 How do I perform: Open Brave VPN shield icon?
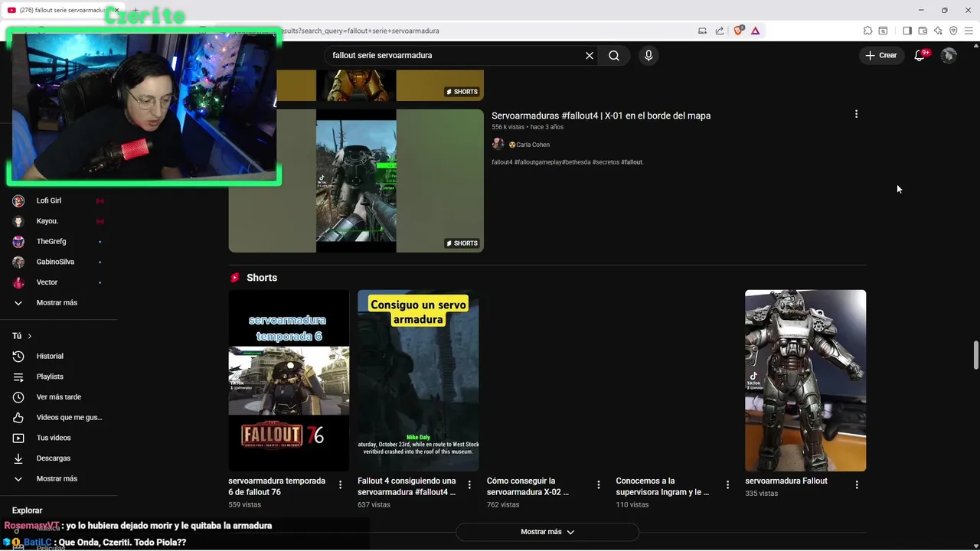click(x=953, y=31)
